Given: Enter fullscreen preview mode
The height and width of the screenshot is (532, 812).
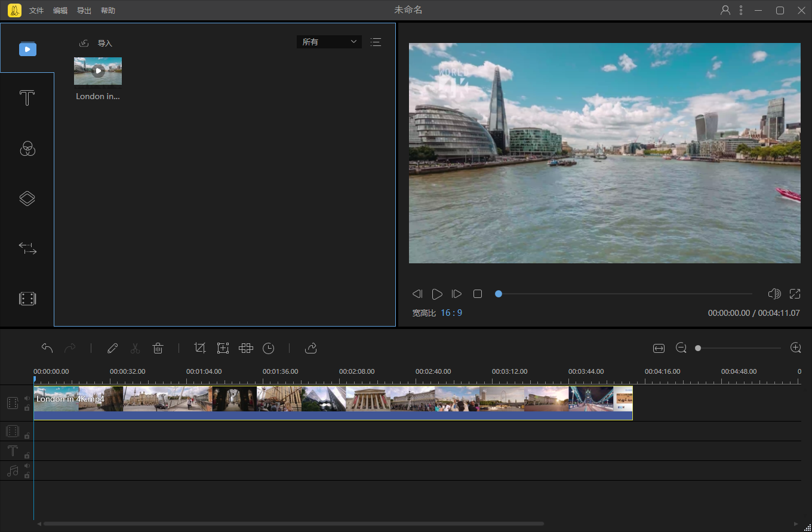Looking at the screenshot, I should coord(795,294).
